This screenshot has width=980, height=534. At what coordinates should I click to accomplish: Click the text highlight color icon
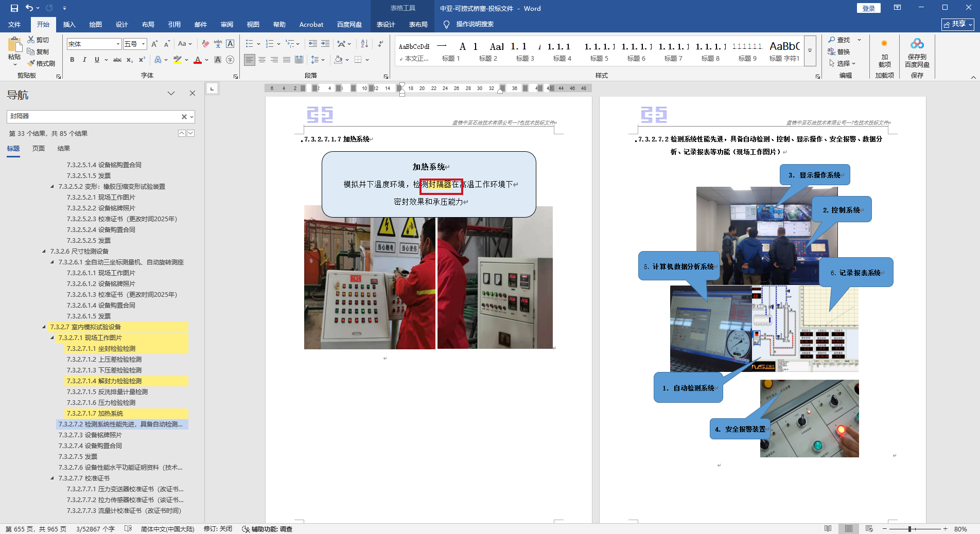tap(178, 60)
